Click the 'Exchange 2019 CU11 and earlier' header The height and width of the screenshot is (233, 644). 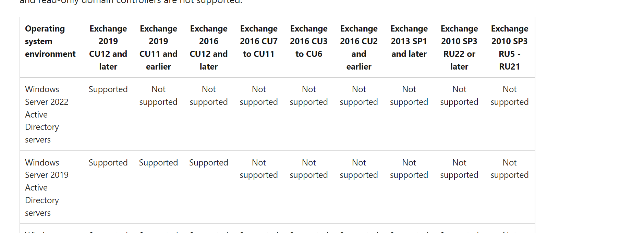point(158,47)
